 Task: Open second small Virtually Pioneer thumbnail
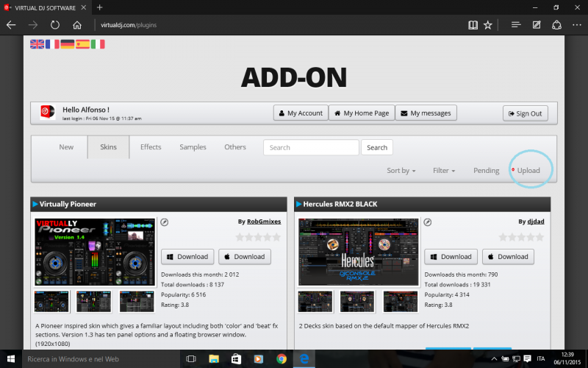(94, 302)
